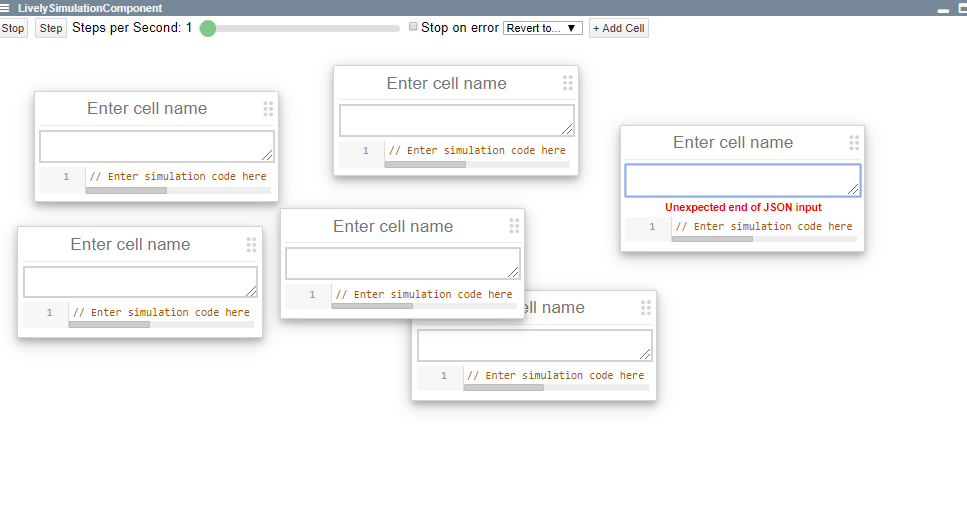Minimize the LivelySimulationComponent window
The image size is (967, 518).
[942, 8]
